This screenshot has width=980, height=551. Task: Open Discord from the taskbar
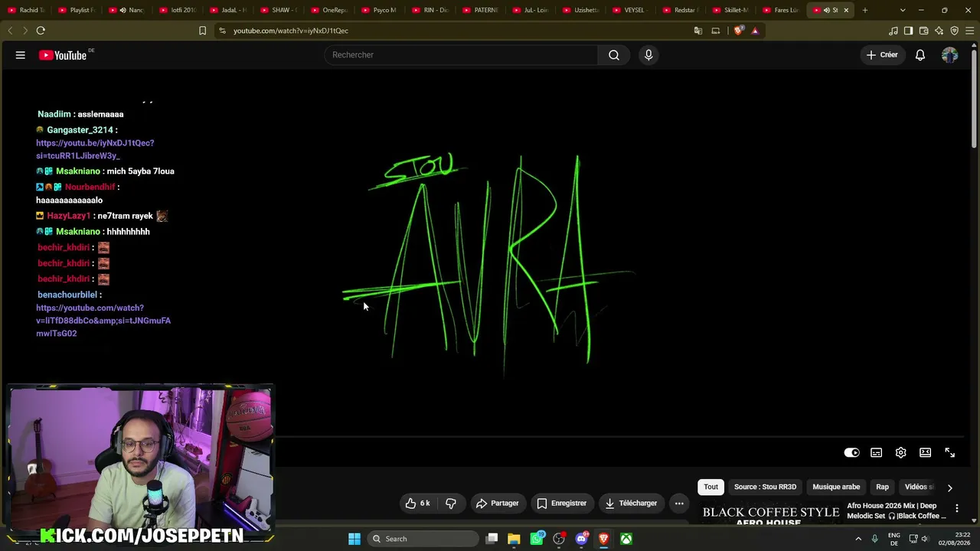click(x=581, y=539)
